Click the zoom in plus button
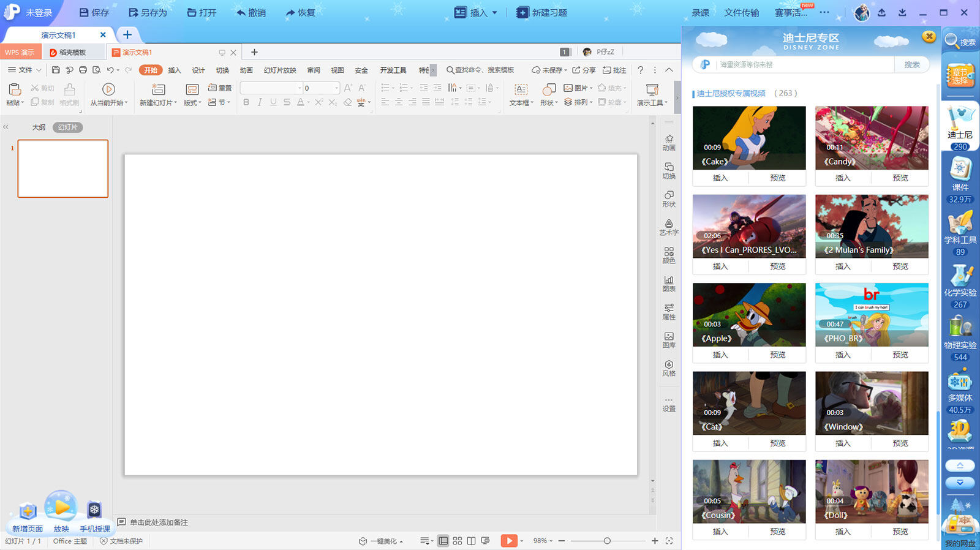The image size is (980, 550). click(x=655, y=541)
